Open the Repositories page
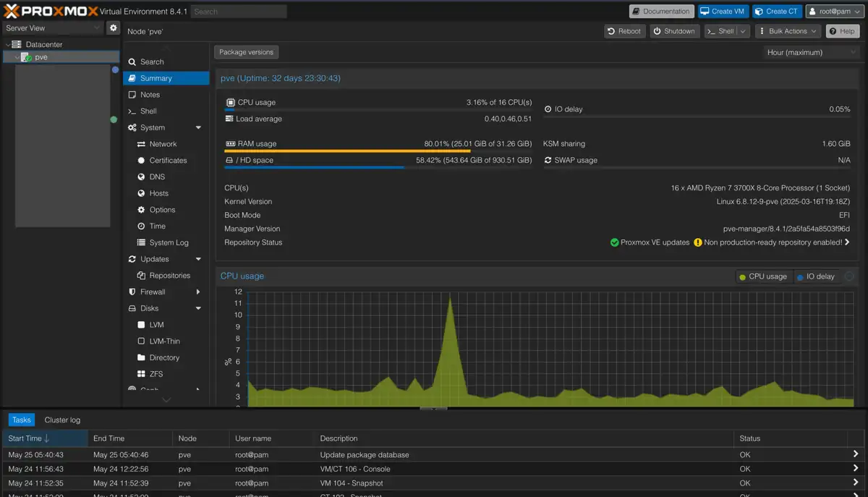 coord(169,276)
